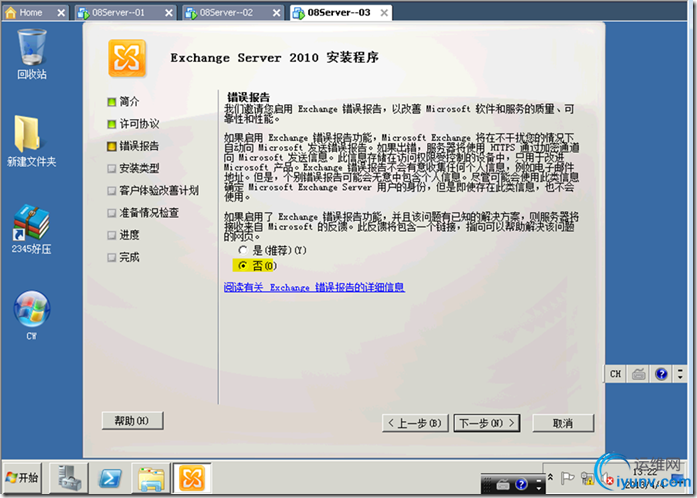Select the 08Server--03 tab

coord(339,13)
